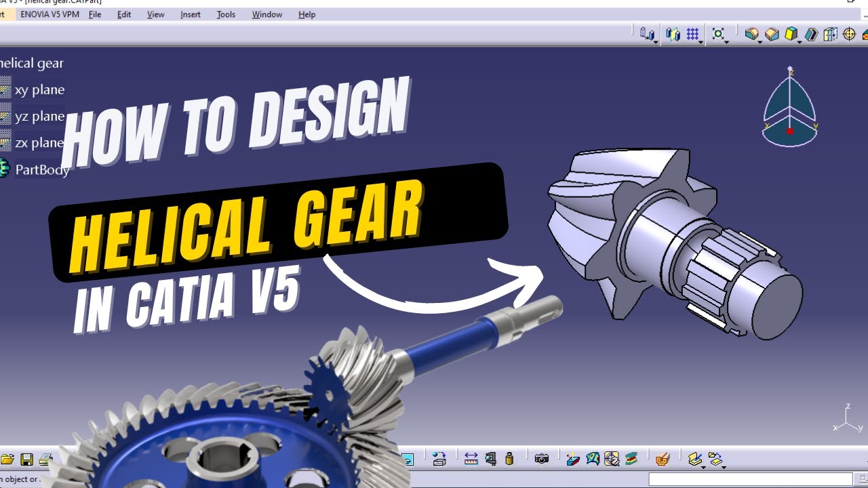Screen dimensions: 868x488
Task: Choose the Rectangular Pattern dotted grid icon
Action: tap(692, 33)
